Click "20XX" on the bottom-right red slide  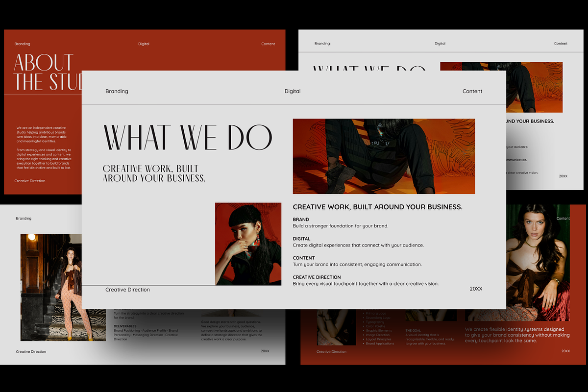point(565,351)
